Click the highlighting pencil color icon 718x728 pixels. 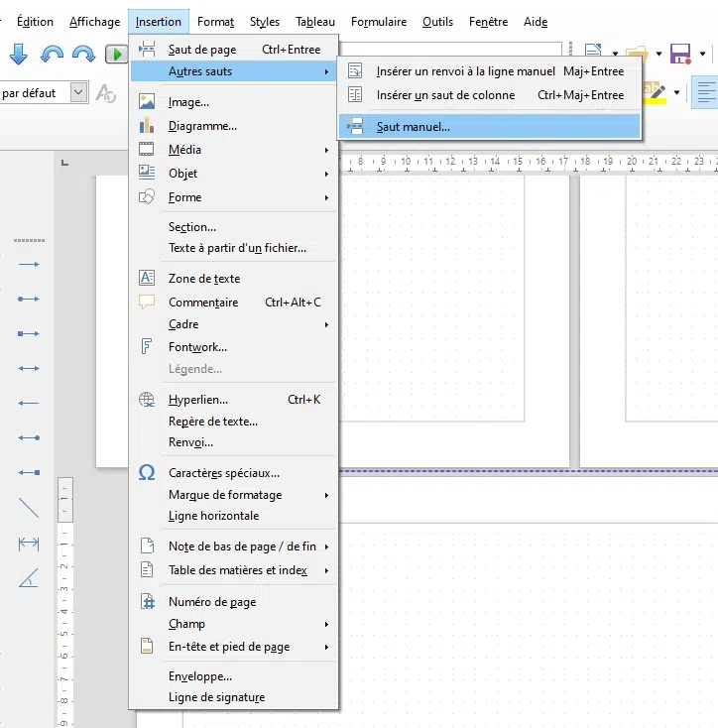(656, 92)
